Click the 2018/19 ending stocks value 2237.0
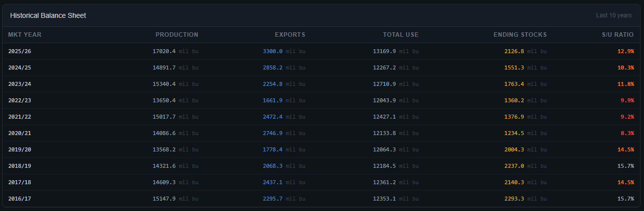The image size is (644, 211). [514, 166]
